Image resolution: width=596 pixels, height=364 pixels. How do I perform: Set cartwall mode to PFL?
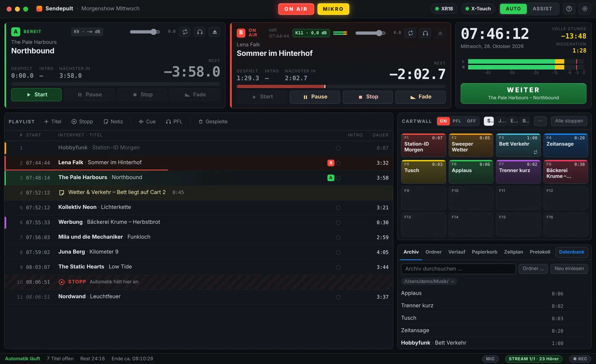point(457,121)
